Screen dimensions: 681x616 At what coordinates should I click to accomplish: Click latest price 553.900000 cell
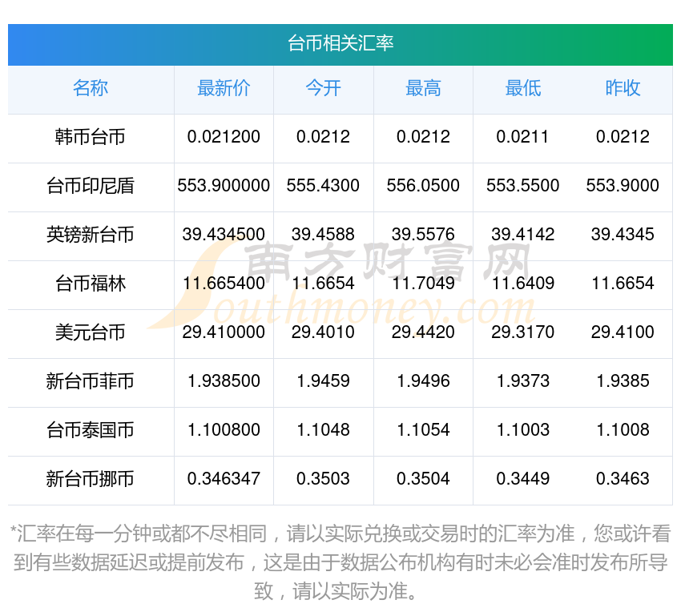[224, 186]
